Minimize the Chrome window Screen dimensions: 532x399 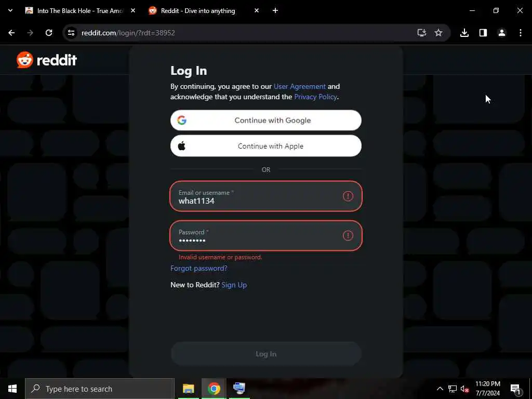[x=472, y=10]
